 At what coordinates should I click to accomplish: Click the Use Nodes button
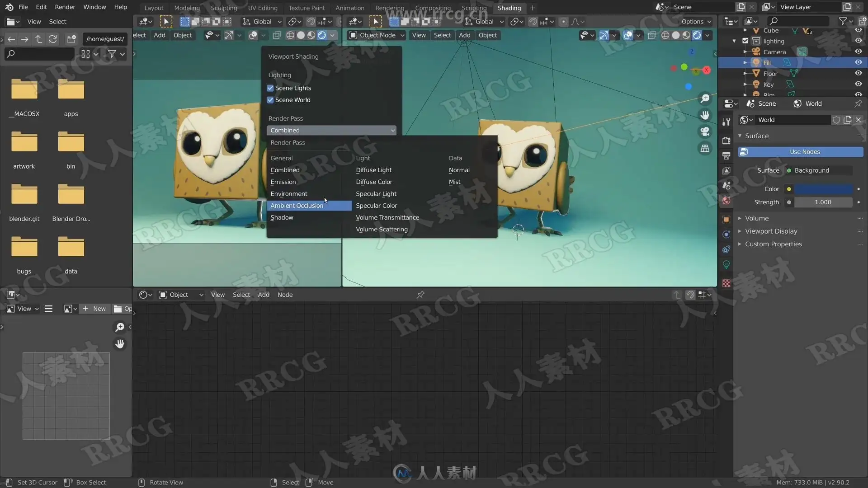[804, 152]
